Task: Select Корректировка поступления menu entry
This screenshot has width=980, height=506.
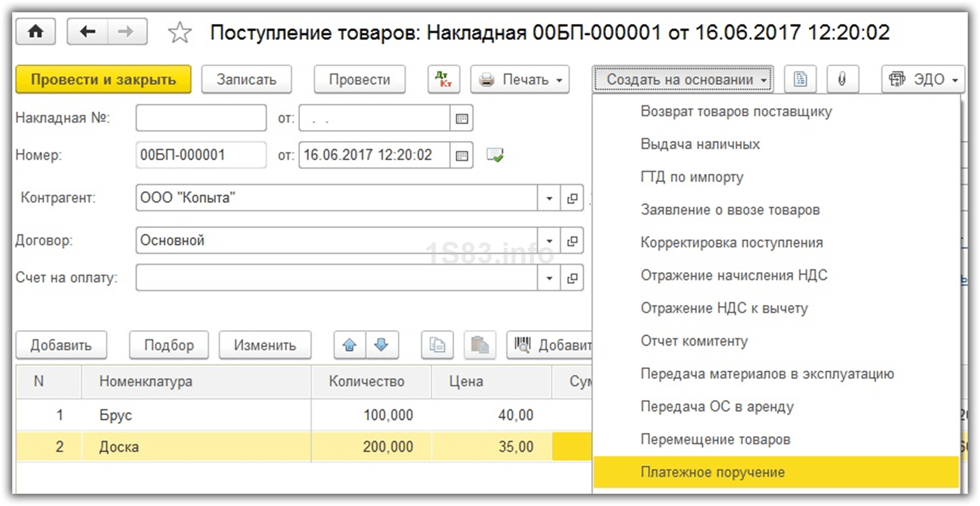Action: pyautogui.click(x=731, y=243)
